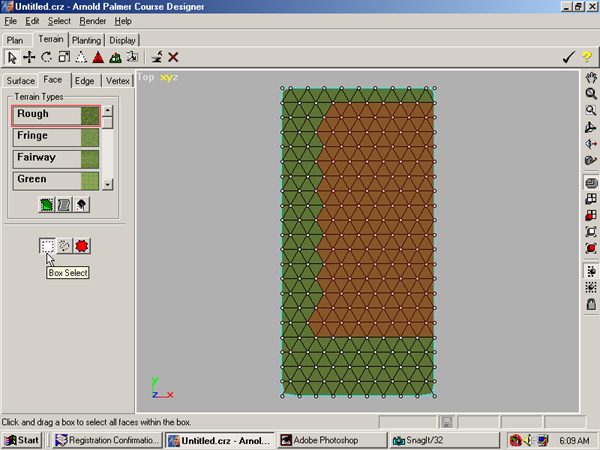The width and height of the screenshot is (600, 450).
Task: Enable Box Select mode
Action: coord(47,246)
